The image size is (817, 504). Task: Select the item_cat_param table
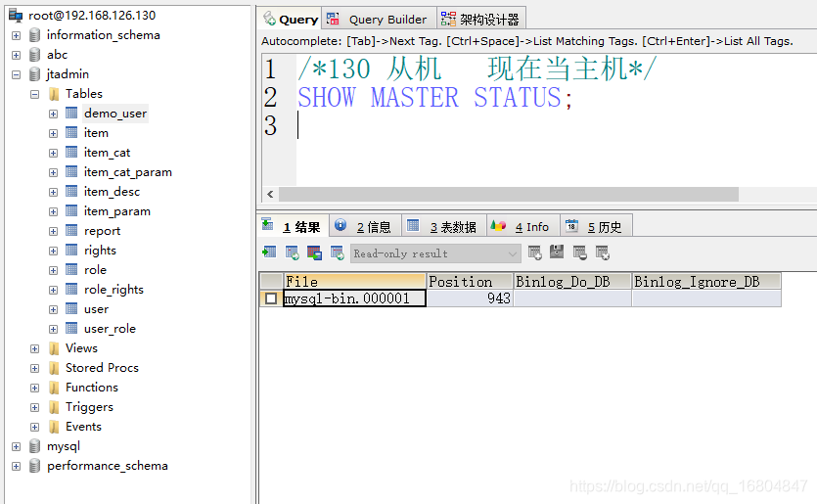(x=127, y=172)
